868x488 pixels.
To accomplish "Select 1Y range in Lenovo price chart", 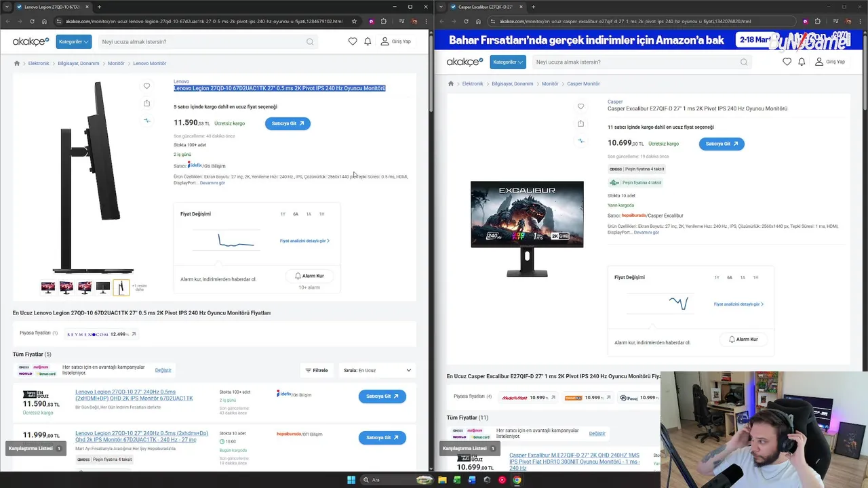I will 283,214.
